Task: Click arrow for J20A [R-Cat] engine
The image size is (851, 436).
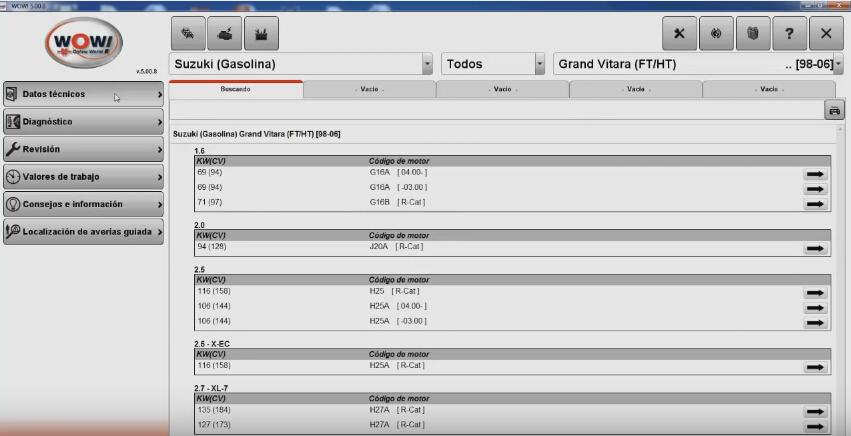Action: [x=815, y=249]
